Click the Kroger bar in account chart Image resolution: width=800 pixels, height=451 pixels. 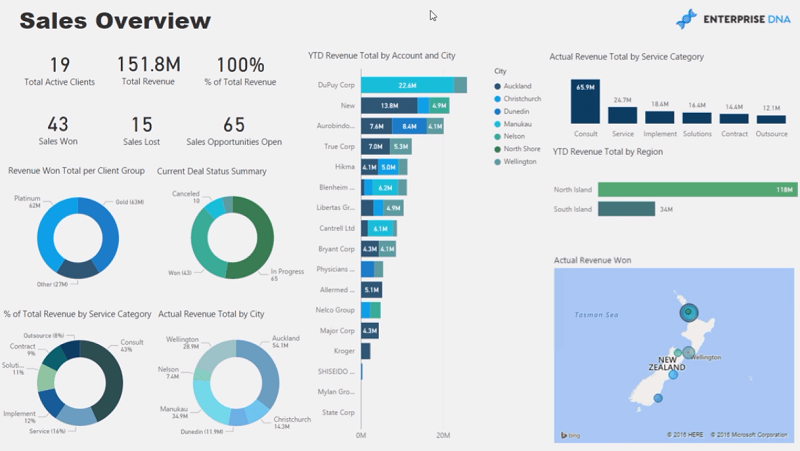[366, 351]
